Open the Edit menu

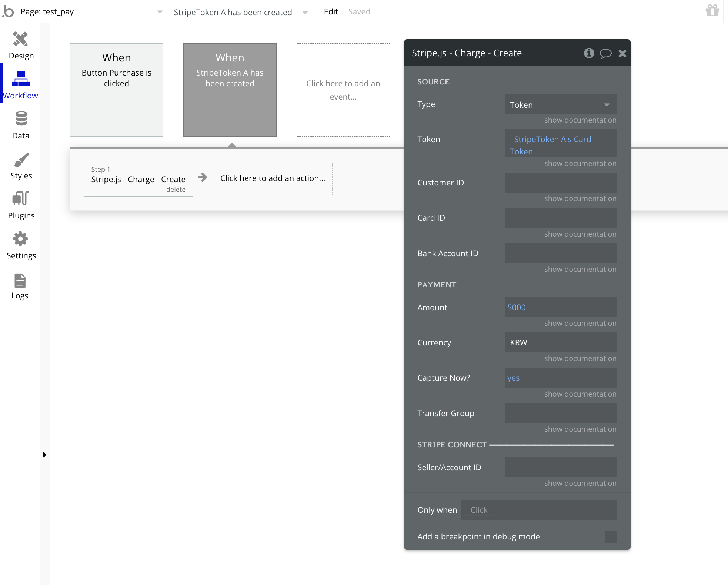click(331, 12)
